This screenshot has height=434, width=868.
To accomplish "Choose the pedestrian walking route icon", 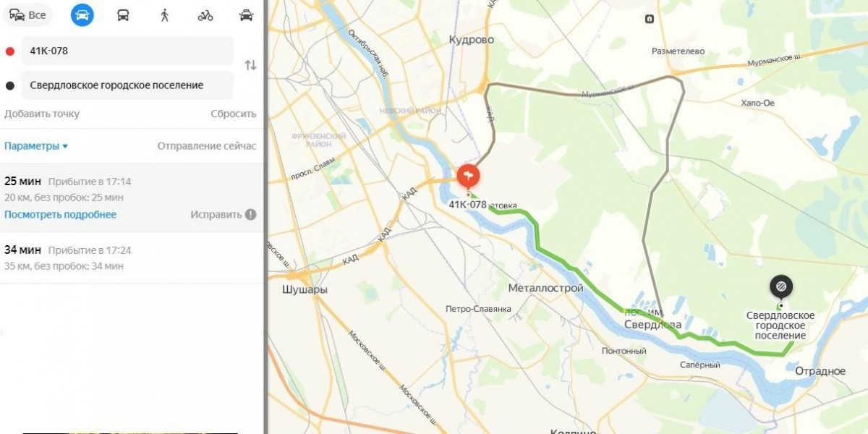I will tap(165, 15).
